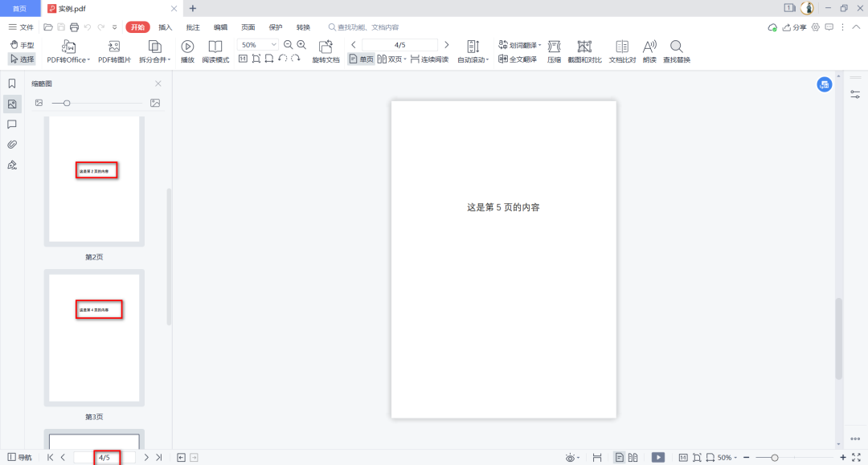Viewport: 868px width, 465px height.
Task: Open the attachments paperclip sidebar icon
Action: click(12, 145)
